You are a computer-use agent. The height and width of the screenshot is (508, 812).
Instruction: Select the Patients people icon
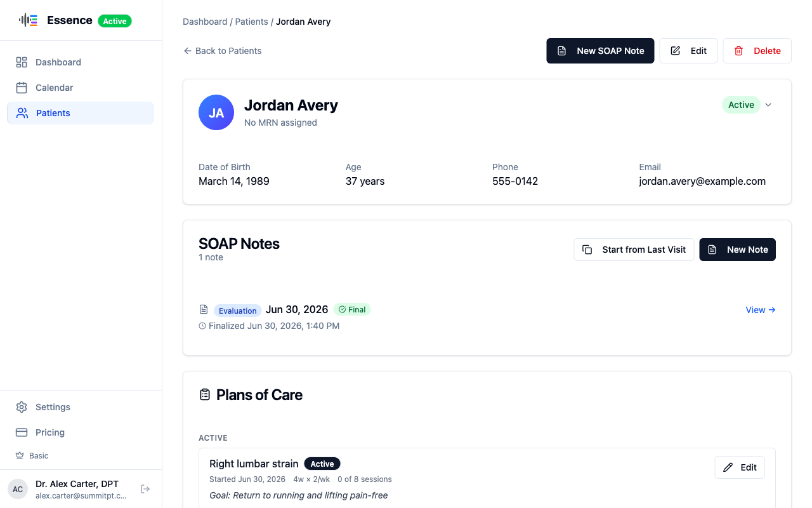click(22, 113)
